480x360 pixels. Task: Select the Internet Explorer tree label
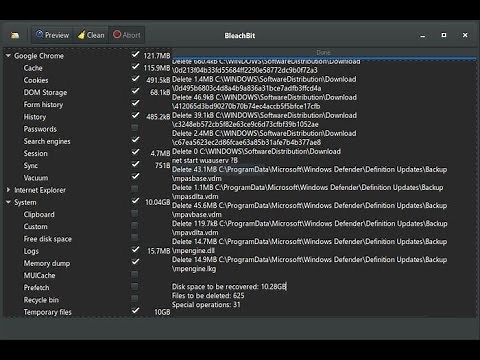[x=40, y=190]
